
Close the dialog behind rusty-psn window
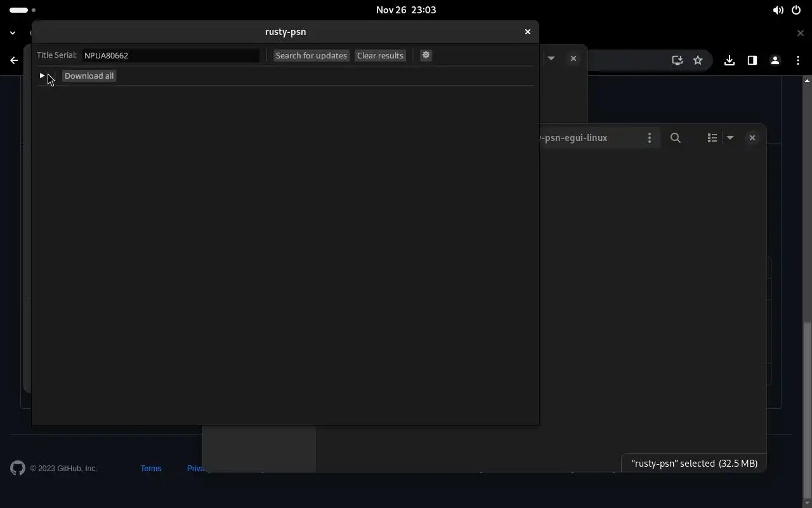[573, 58]
